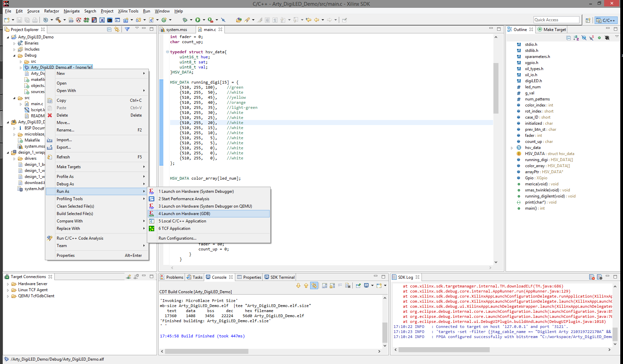Open the Debug As submenu

point(97,184)
